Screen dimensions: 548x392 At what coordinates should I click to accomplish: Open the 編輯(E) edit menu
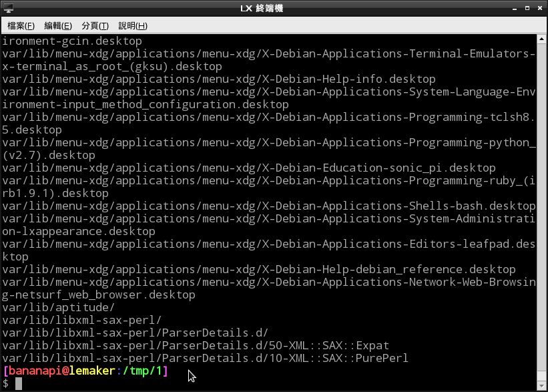tap(58, 25)
